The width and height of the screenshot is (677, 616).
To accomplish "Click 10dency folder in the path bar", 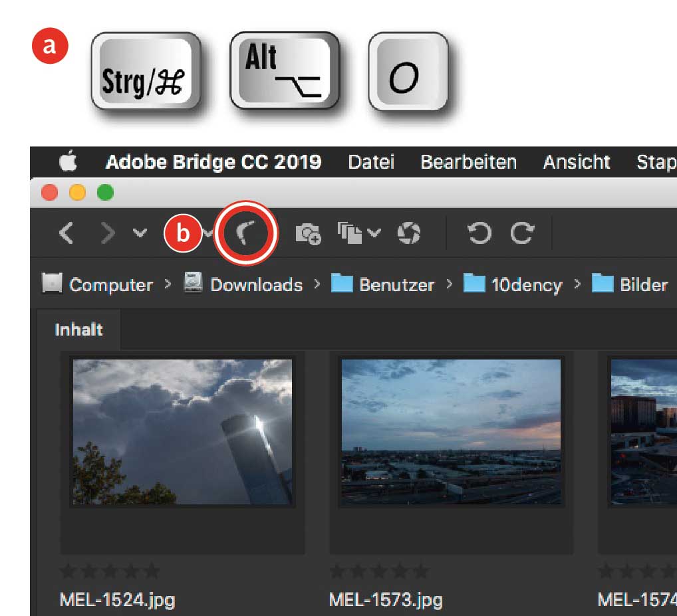I will click(x=513, y=284).
